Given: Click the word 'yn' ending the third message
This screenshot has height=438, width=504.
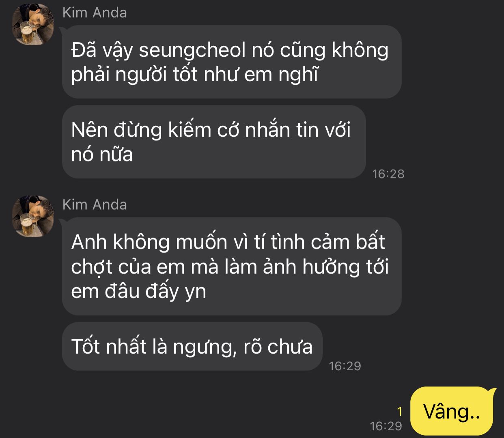Looking at the screenshot, I should point(196,292).
